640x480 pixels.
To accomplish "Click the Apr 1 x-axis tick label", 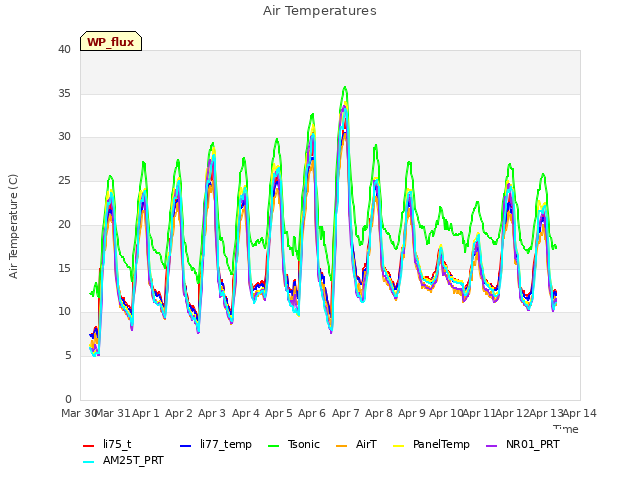I will click(x=146, y=413).
